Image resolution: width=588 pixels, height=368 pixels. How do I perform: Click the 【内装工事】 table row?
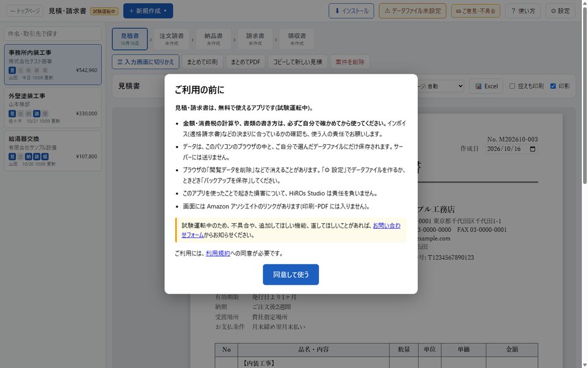[x=377, y=362]
